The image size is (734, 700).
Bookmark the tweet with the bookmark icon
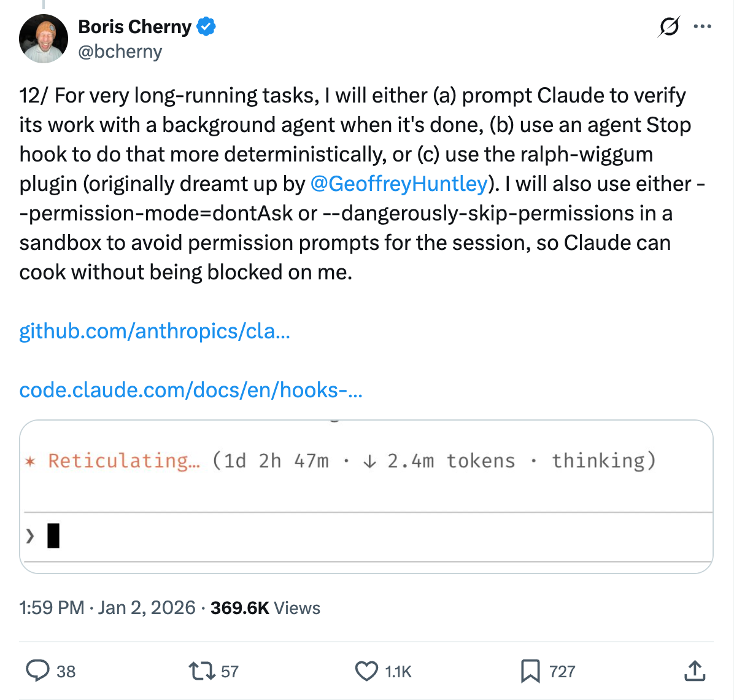coord(530,671)
